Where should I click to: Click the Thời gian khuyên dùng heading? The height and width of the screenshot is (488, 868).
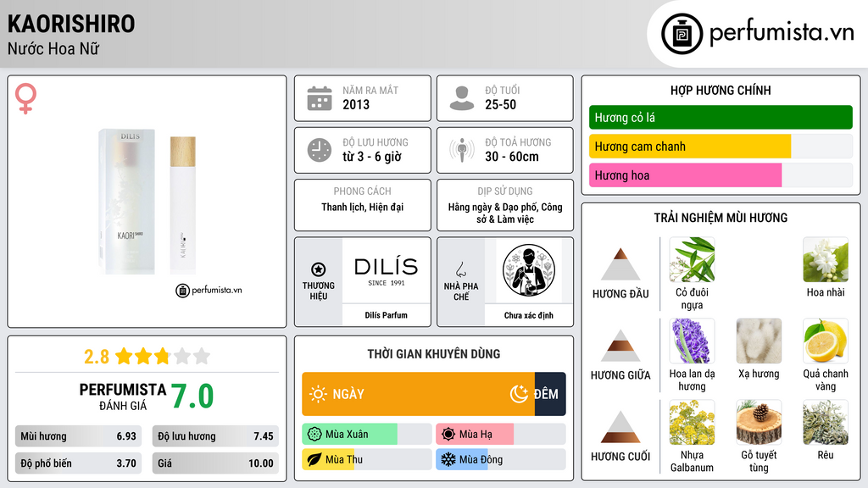[434, 354]
